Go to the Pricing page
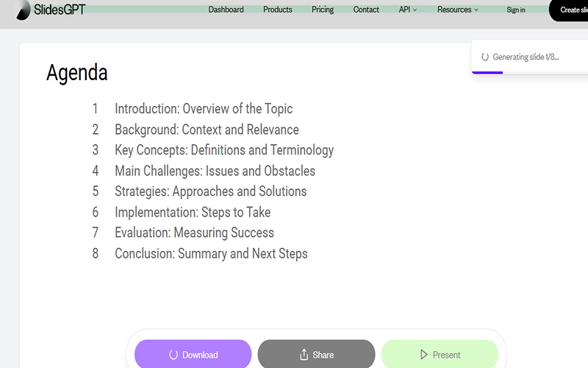The image size is (588, 368). coord(323,10)
